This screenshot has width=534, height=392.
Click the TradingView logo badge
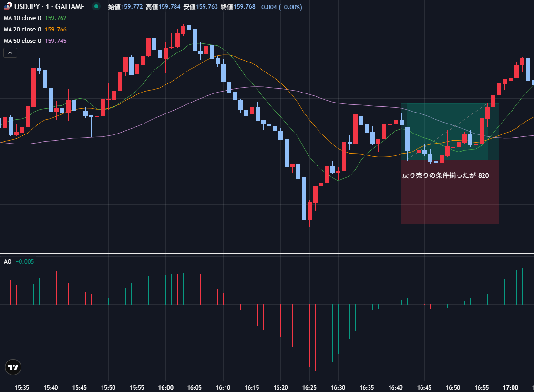pyautogui.click(x=13, y=367)
